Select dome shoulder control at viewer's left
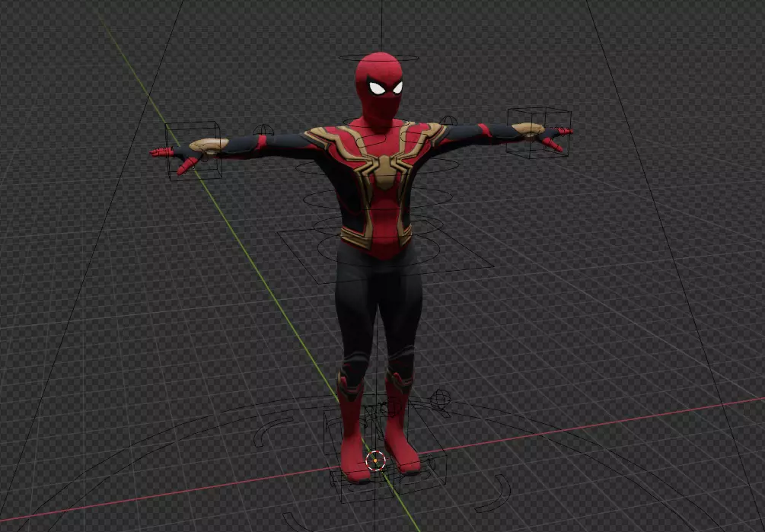765x532 pixels. click(263, 129)
